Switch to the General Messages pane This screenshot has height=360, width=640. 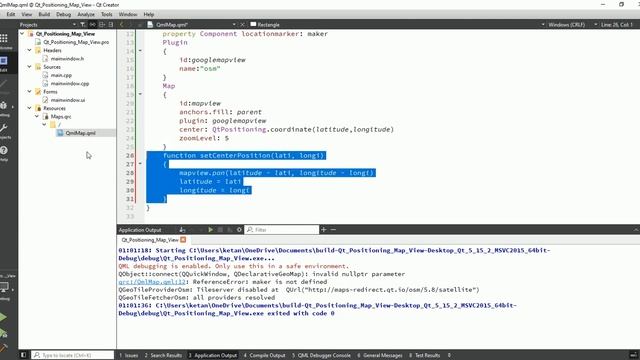pos(380,355)
